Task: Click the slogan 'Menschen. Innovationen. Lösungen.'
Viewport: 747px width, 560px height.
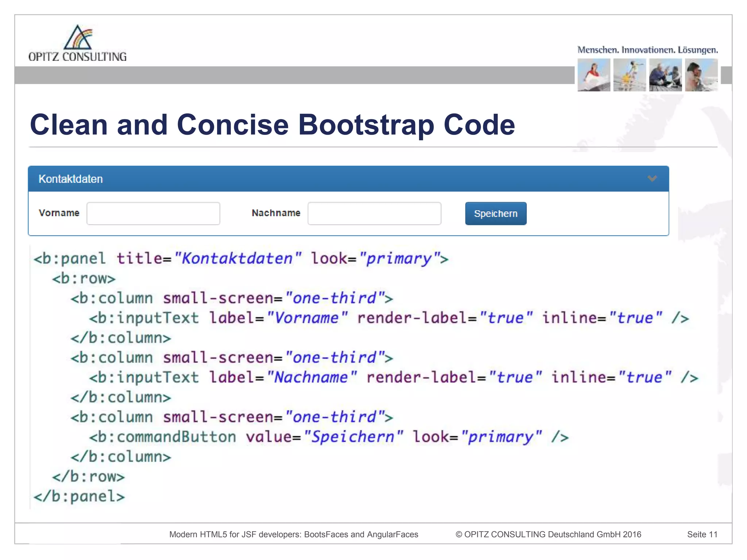Action: point(647,50)
